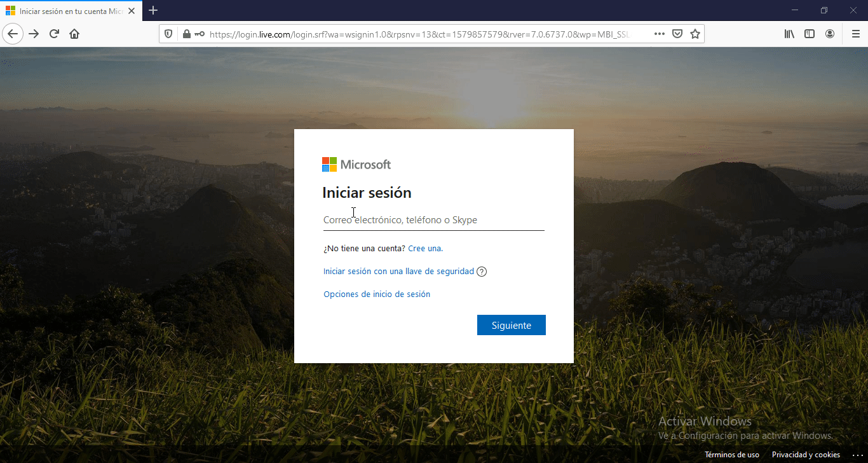Open Términos de uso link
The width and height of the screenshot is (868, 463).
click(x=732, y=455)
